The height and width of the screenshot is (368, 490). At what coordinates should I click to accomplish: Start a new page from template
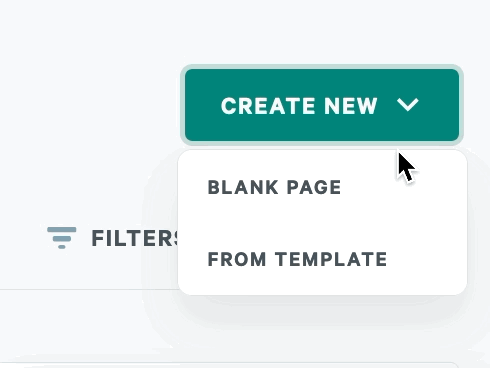297,259
